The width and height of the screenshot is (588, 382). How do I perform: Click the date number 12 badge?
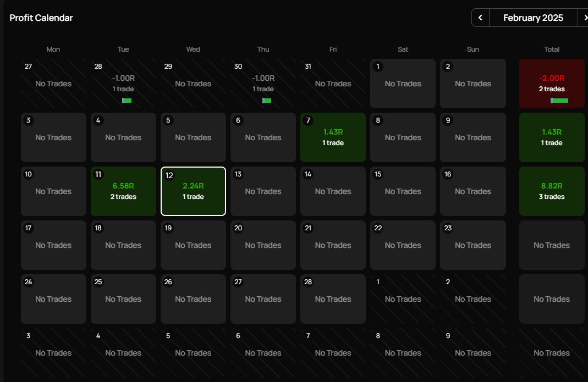pyautogui.click(x=169, y=175)
